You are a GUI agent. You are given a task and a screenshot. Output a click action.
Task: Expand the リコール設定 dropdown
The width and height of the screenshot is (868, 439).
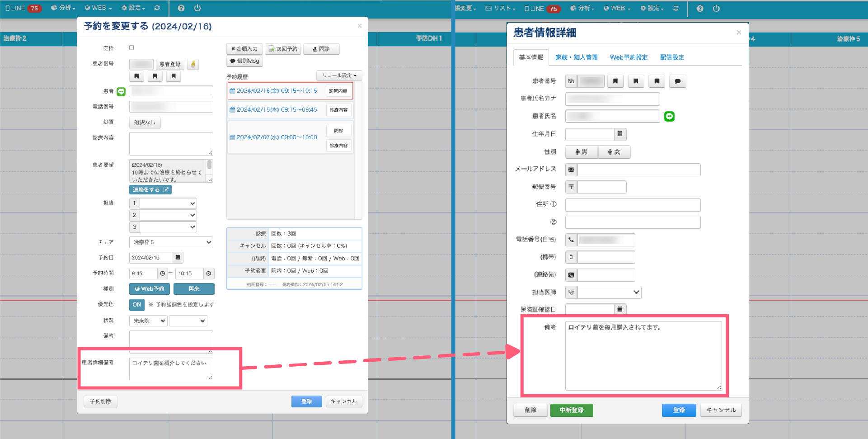(x=339, y=76)
